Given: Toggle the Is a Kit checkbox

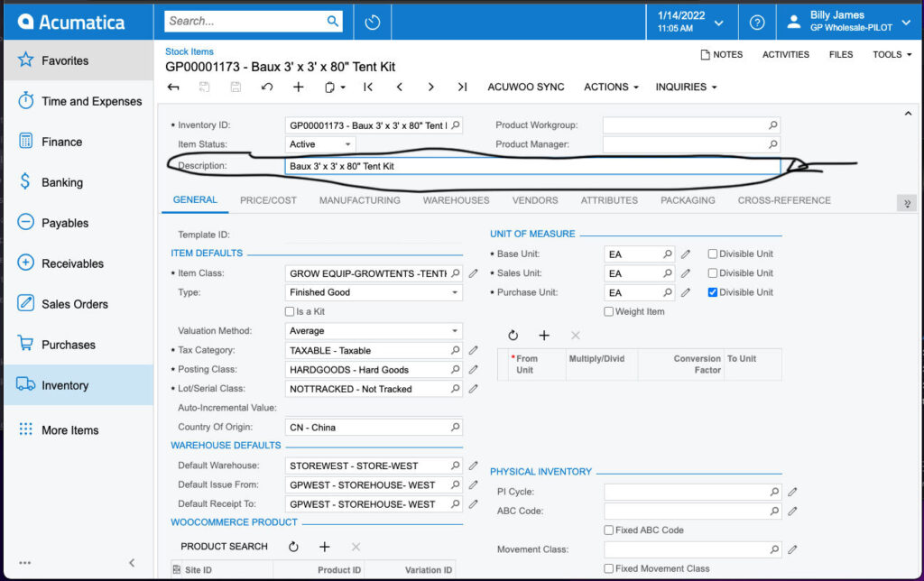Looking at the screenshot, I should [x=290, y=312].
